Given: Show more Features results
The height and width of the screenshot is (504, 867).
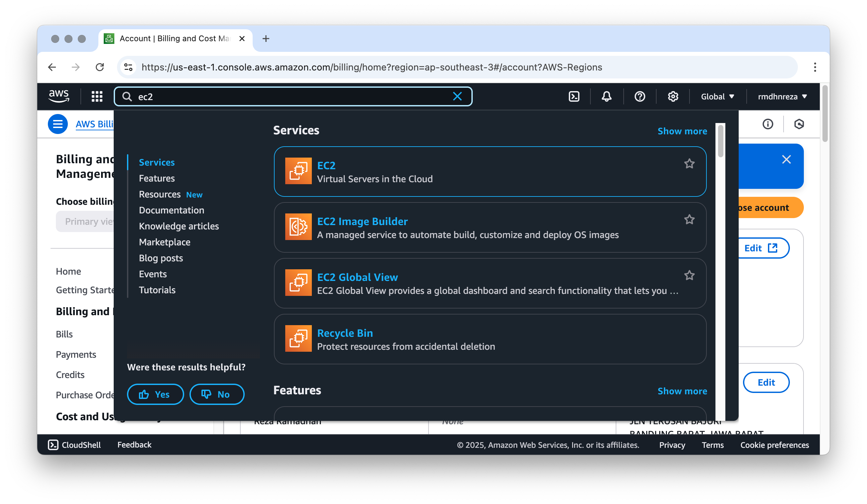Looking at the screenshot, I should (x=682, y=391).
